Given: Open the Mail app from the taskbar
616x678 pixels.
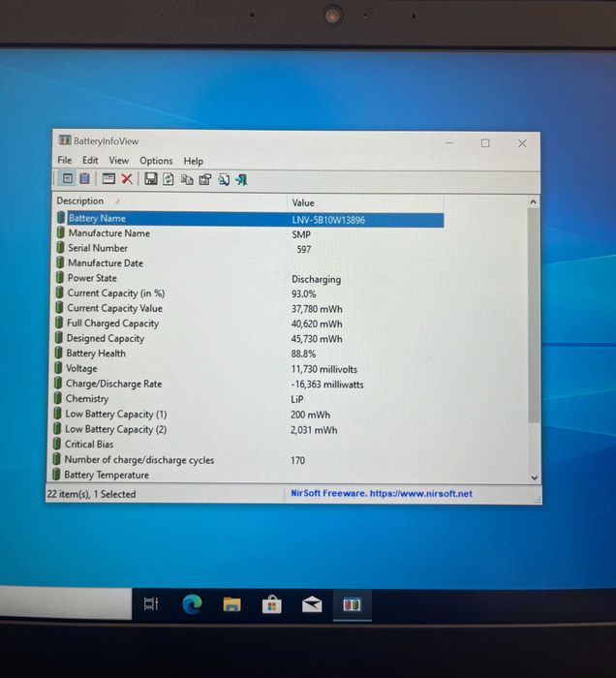Looking at the screenshot, I should [x=312, y=604].
